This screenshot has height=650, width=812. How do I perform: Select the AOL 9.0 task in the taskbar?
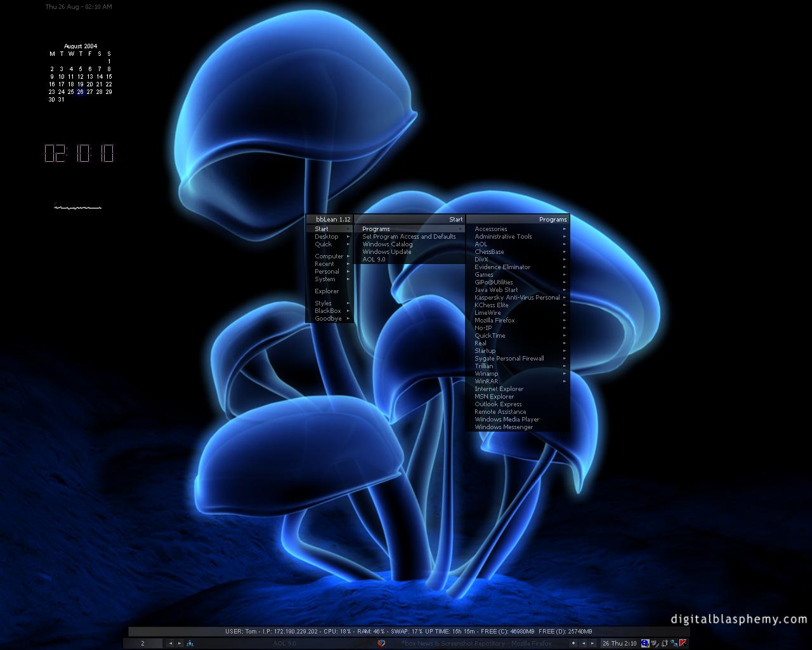tap(285, 643)
